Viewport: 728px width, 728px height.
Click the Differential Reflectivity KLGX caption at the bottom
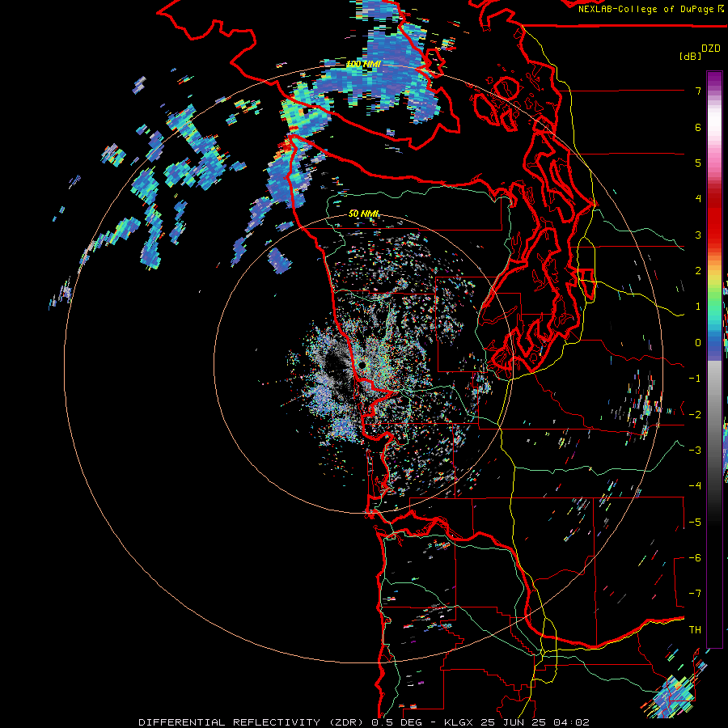pos(364,722)
